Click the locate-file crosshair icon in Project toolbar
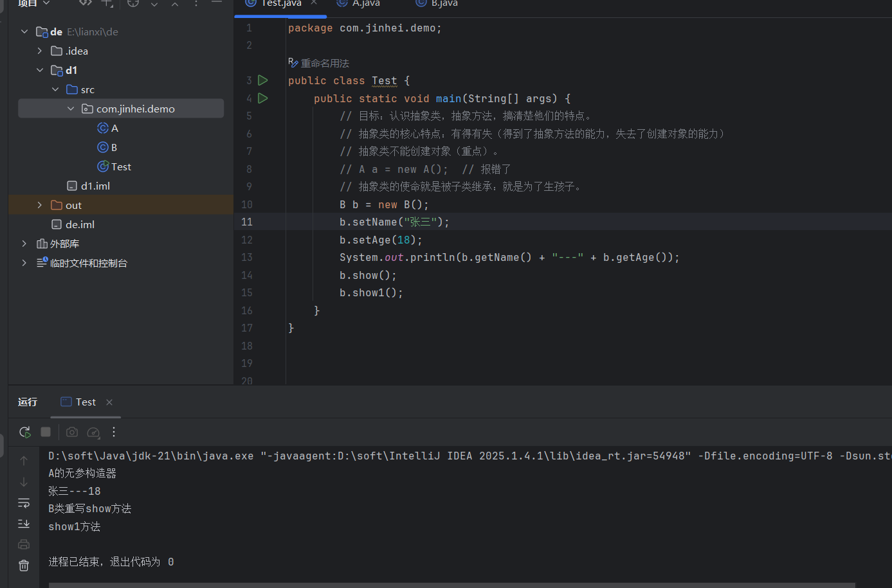This screenshot has height=588, width=892. [x=133, y=3]
